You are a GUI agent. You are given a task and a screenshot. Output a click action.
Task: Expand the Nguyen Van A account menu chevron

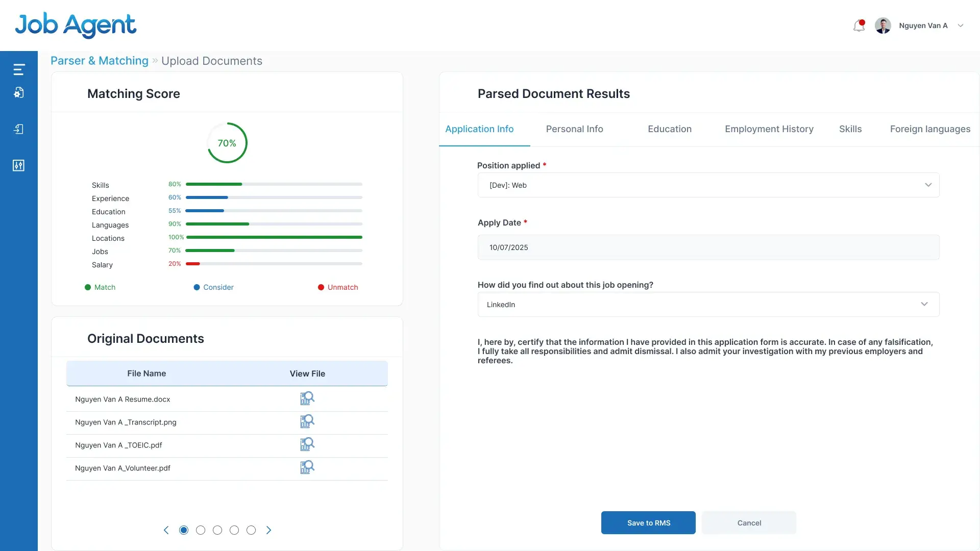(961, 26)
